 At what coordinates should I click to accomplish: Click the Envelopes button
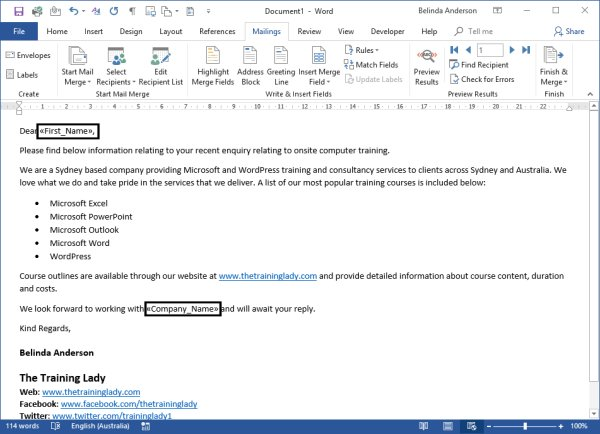click(x=28, y=55)
